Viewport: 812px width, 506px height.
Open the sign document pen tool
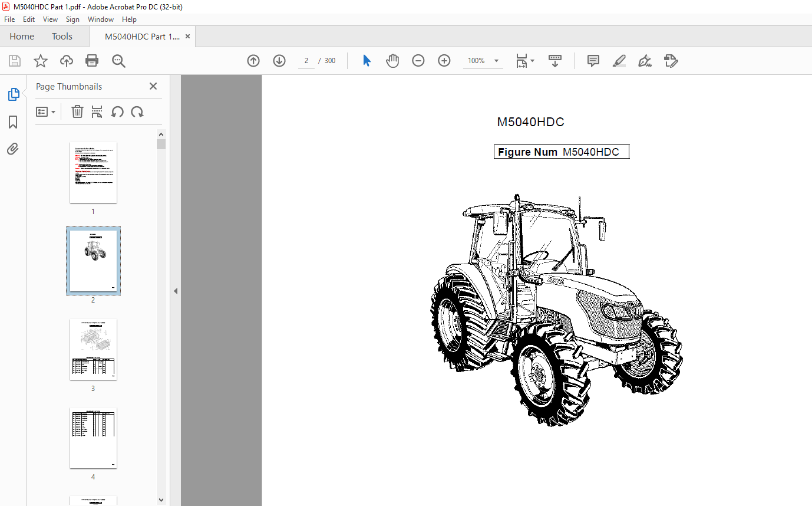[645, 61]
